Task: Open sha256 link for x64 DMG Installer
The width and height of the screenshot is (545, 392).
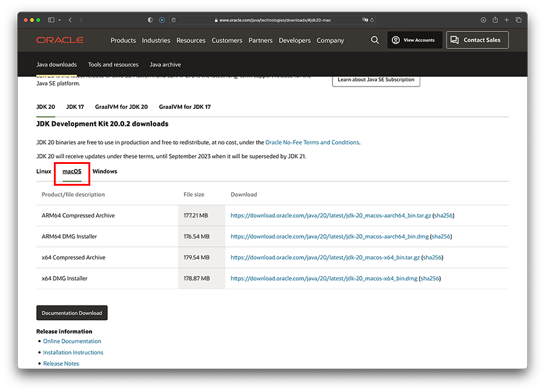Action: tap(430, 279)
